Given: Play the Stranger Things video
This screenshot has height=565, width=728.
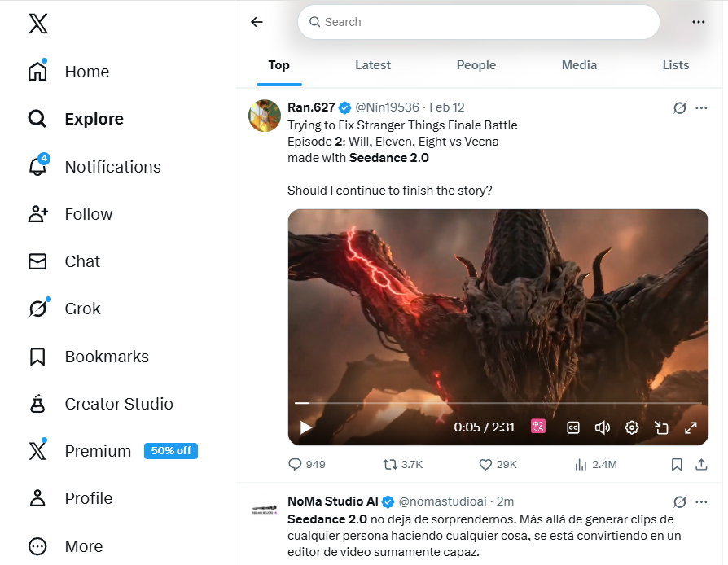Looking at the screenshot, I should pos(305,427).
